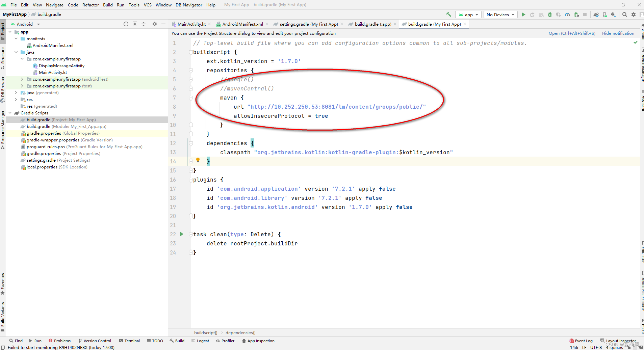Viewport: 644px width, 350px height.
Task: Select DisplayMessageActivity in project tree
Action: (x=61, y=66)
